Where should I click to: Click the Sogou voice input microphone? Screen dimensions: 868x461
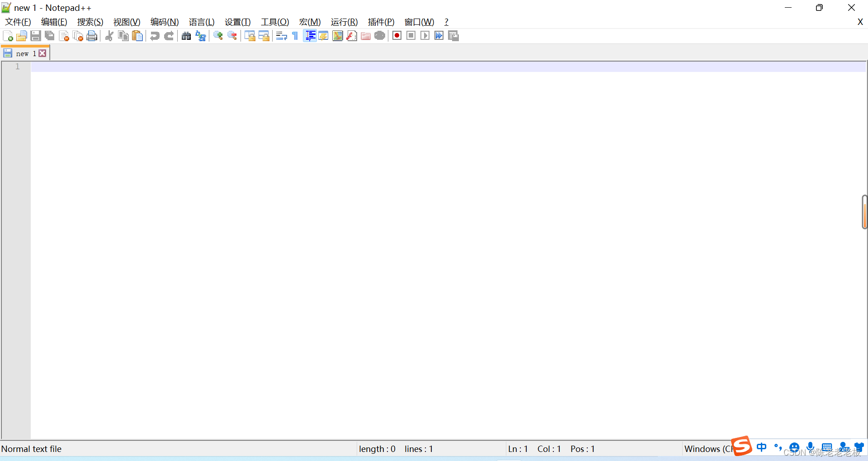[811, 447]
